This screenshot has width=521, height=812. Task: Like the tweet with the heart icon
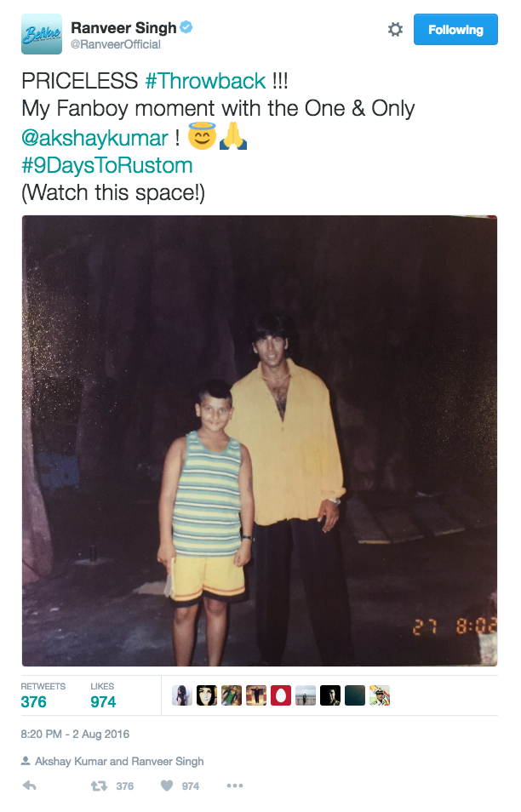click(167, 786)
